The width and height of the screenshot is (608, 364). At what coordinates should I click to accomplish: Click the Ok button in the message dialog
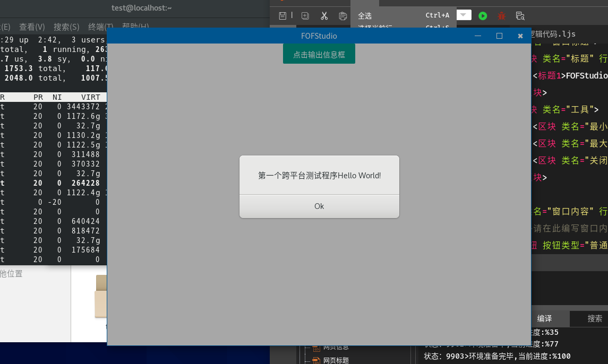coord(319,206)
